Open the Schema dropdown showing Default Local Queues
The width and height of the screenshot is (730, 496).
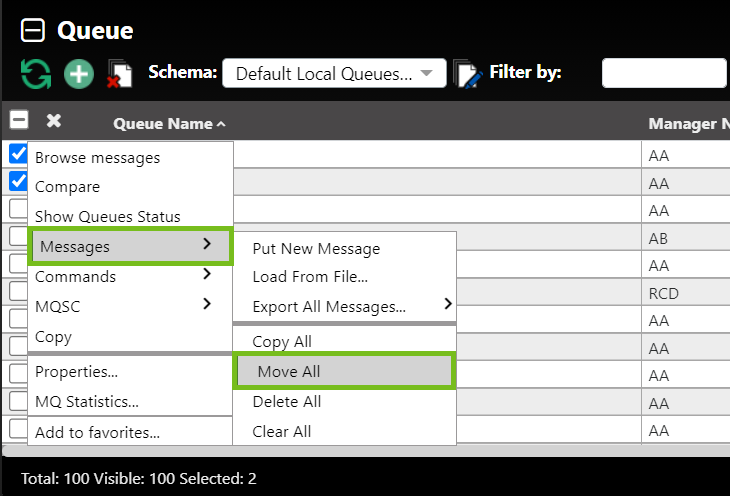click(x=334, y=73)
